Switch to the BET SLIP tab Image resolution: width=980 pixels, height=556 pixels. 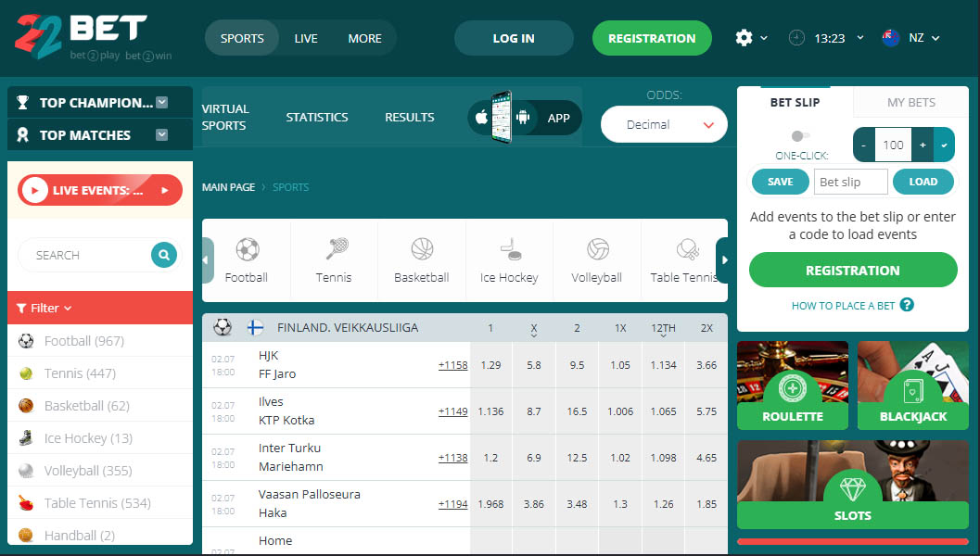(795, 103)
